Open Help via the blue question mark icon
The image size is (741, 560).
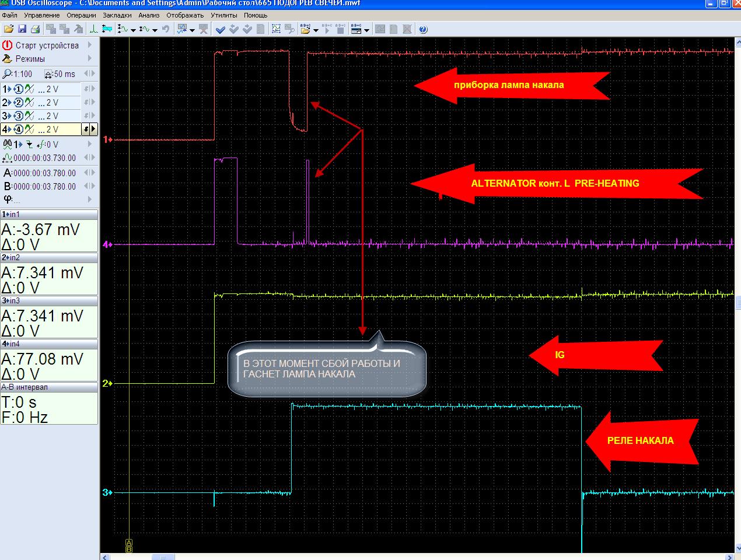tap(423, 29)
